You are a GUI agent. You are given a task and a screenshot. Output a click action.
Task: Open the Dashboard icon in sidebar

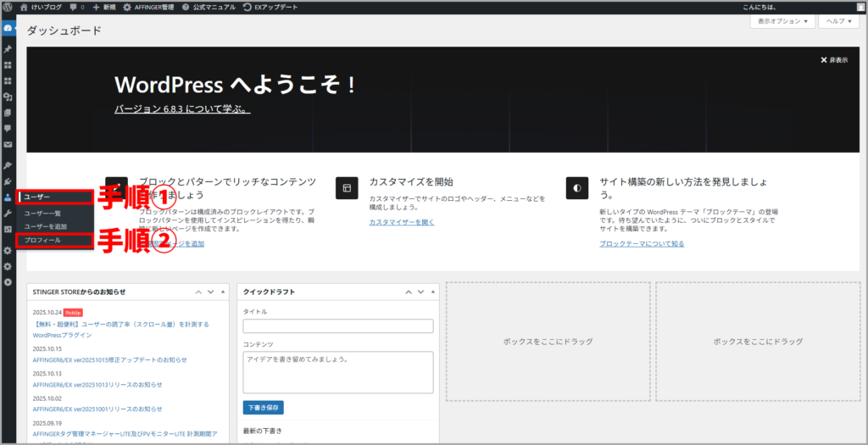click(x=8, y=28)
